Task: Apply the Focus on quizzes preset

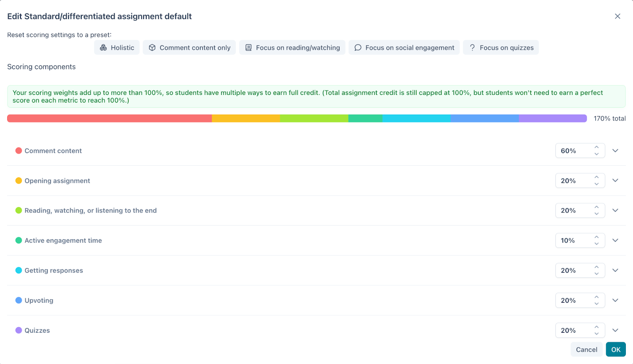Action: click(x=501, y=47)
